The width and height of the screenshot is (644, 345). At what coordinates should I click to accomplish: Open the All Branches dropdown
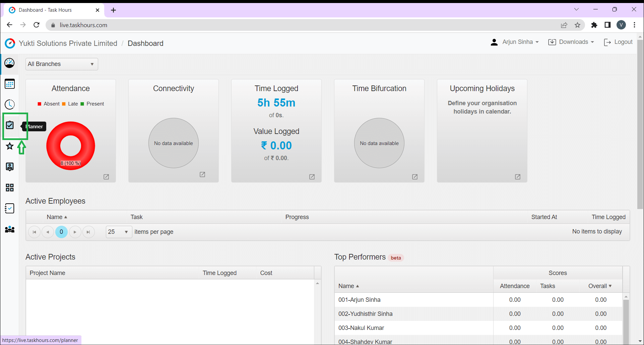(x=62, y=64)
